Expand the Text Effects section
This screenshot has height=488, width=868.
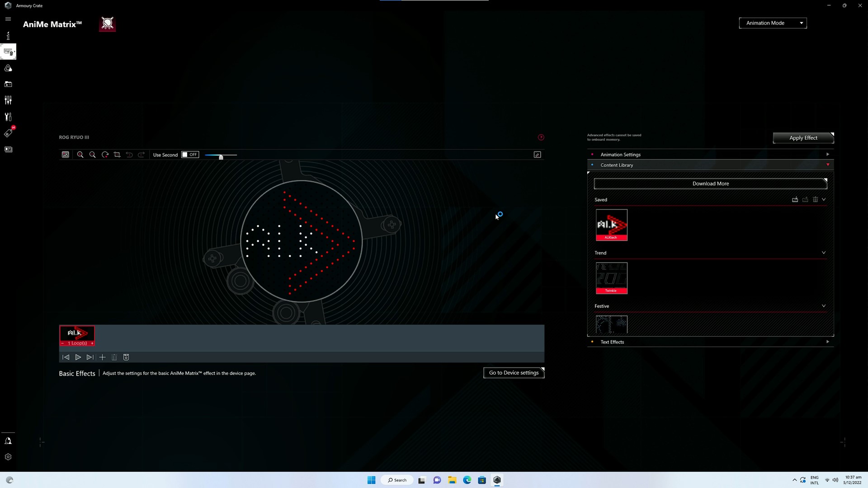710,342
